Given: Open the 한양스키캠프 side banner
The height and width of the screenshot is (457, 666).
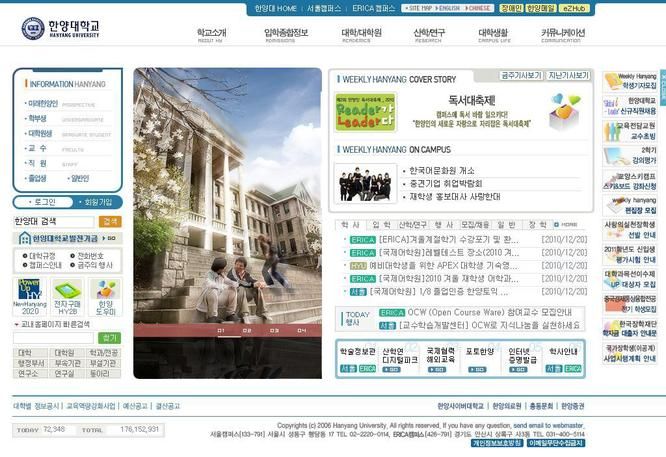Looking at the screenshot, I should (x=630, y=181).
